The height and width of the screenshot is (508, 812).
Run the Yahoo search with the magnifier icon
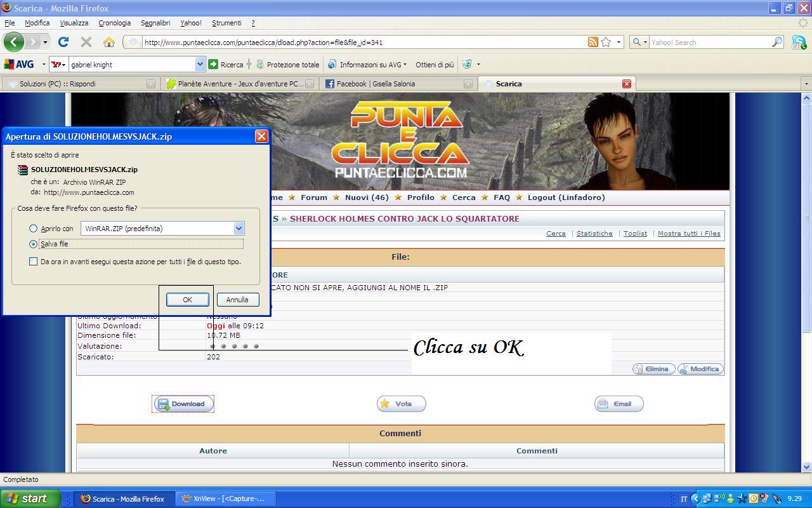click(777, 42)
